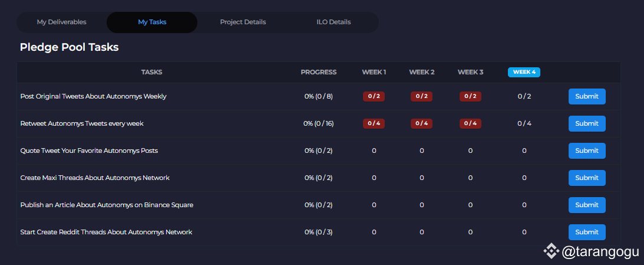This screenshot has width=644, height=265.
Task: Submit the Create Maxi Threads task
Action: [x=587, y=178]
